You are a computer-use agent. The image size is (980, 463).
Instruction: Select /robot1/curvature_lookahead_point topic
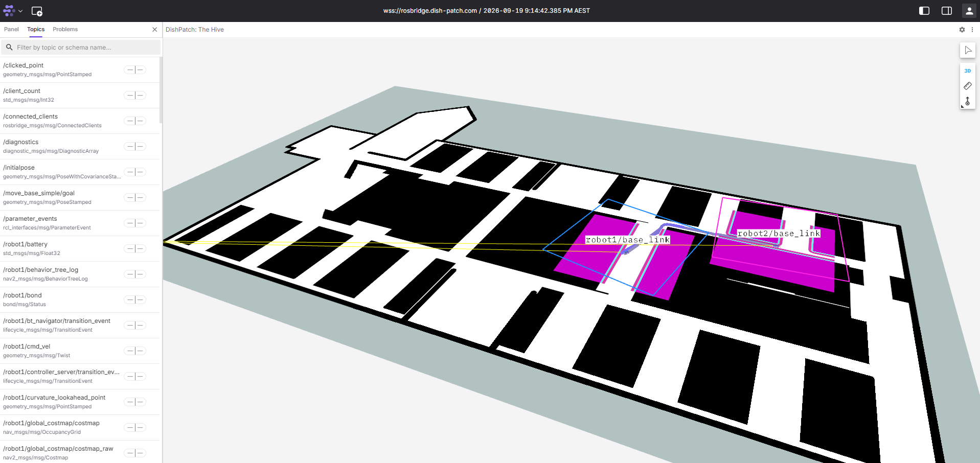click(x=80, y=402)
